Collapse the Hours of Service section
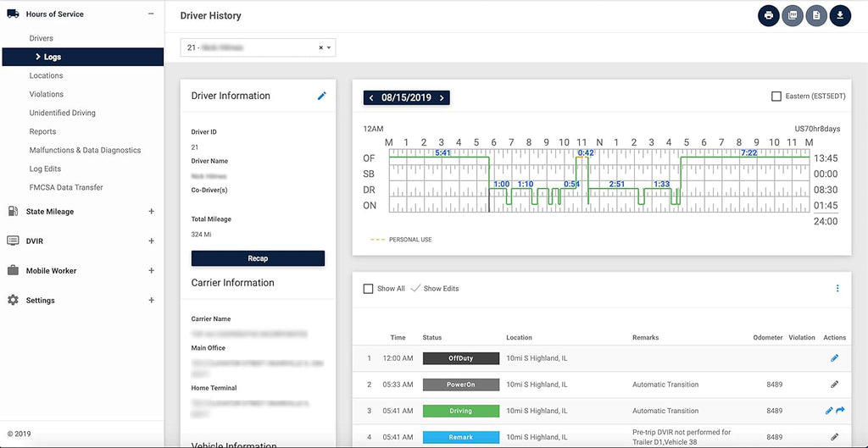 point(151,14)
